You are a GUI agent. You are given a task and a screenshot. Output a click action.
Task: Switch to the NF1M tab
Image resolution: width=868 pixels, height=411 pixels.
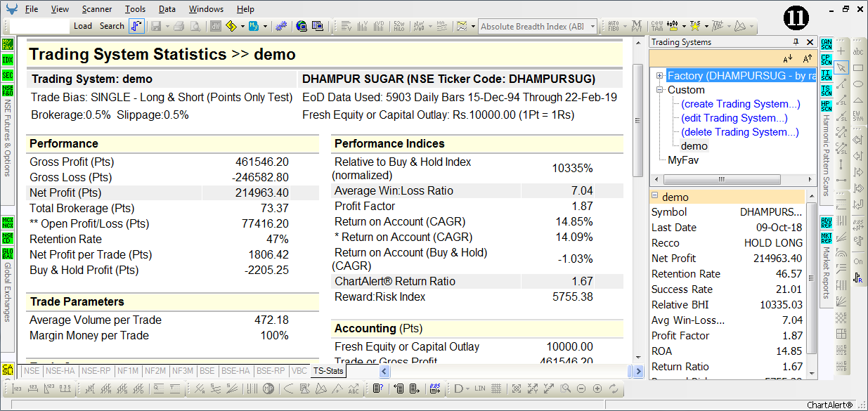point(128,371)
